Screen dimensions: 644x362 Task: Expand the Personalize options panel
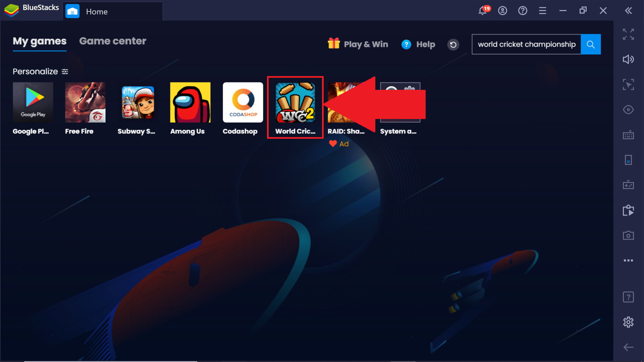[65, 71]
